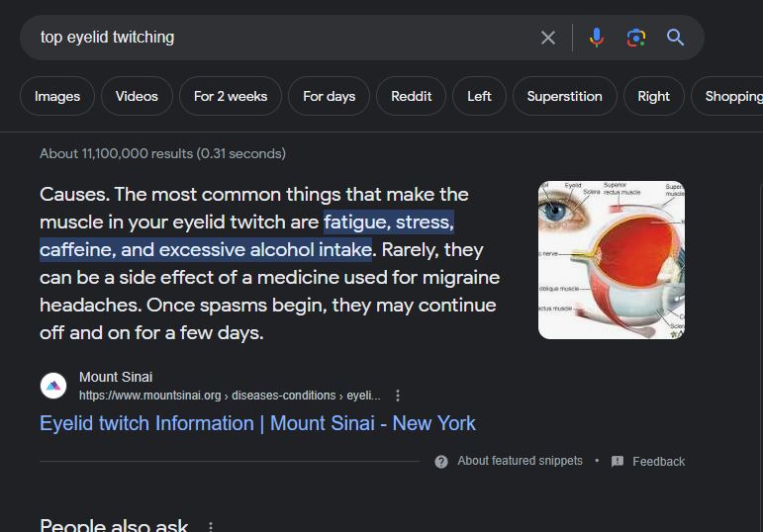
Task: Click the magnifying glass search icon
Action: point(675,38)
